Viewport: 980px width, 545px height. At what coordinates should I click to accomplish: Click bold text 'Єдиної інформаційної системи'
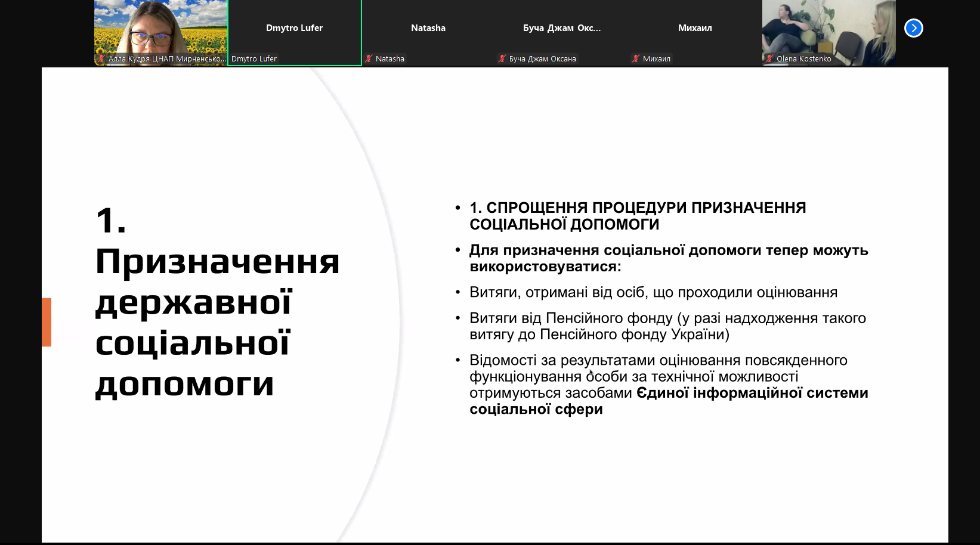752,393
